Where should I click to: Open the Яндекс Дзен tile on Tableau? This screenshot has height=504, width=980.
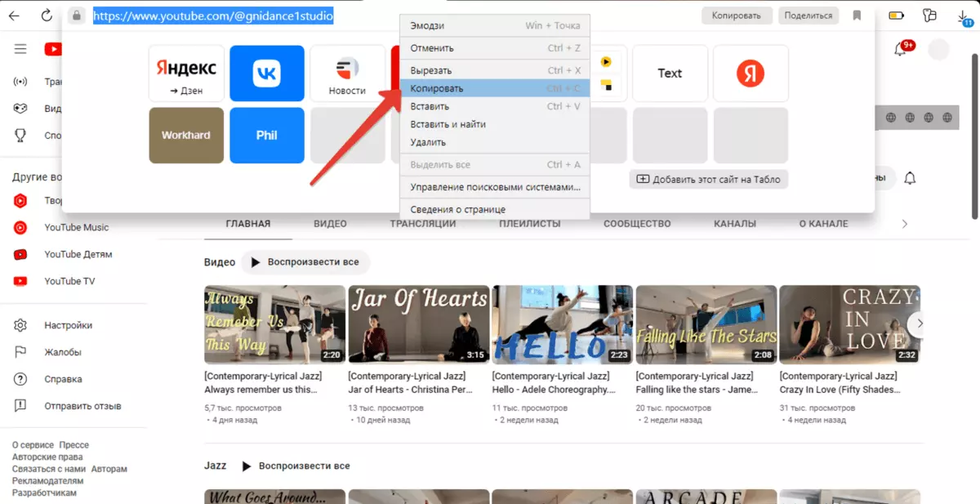[x=186, y=74]
